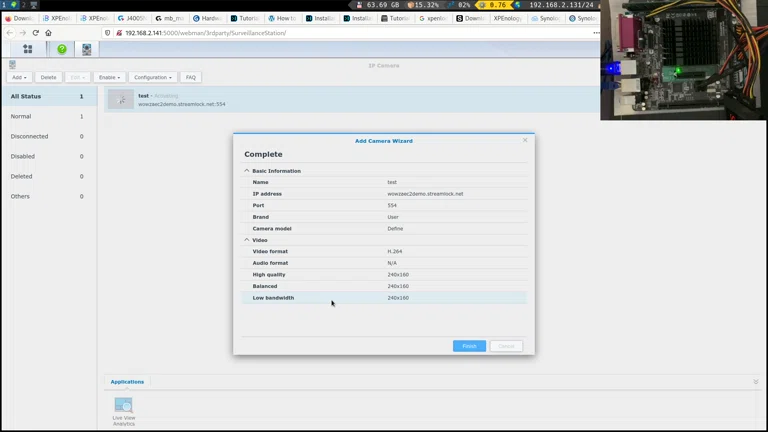Viewport: 768px width, 432px height.
Task: Select the Others status filter
Action: (48, 196)
